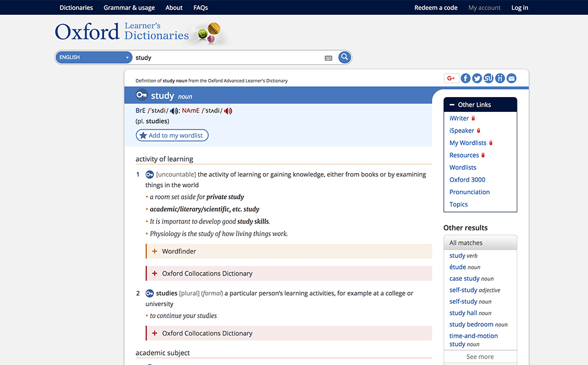Open the 'self-study noun' result
The width and height of the screenshot is (588, 365).
tap(470, 301)
